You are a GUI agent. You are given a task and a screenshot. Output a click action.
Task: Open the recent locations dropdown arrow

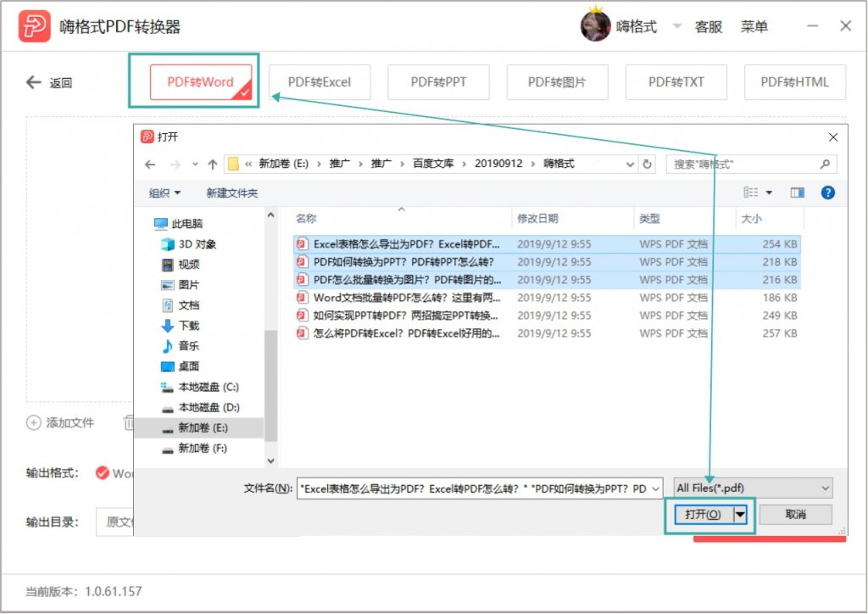(195, 165)
